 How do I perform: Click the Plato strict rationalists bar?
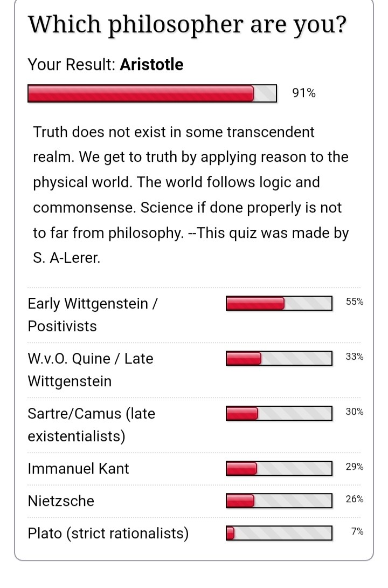click(x=279, y=534)
